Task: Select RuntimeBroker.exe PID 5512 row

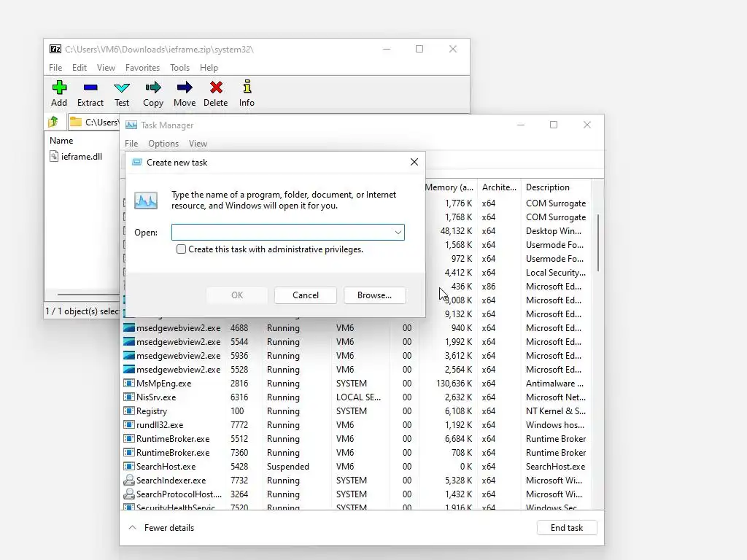Action: point(356,438)
